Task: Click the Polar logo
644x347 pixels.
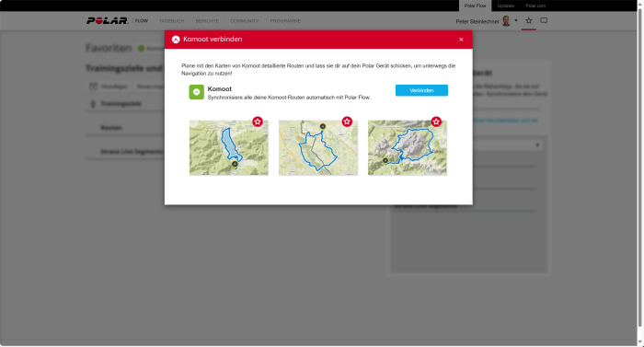Action: (x=108, y=21)
